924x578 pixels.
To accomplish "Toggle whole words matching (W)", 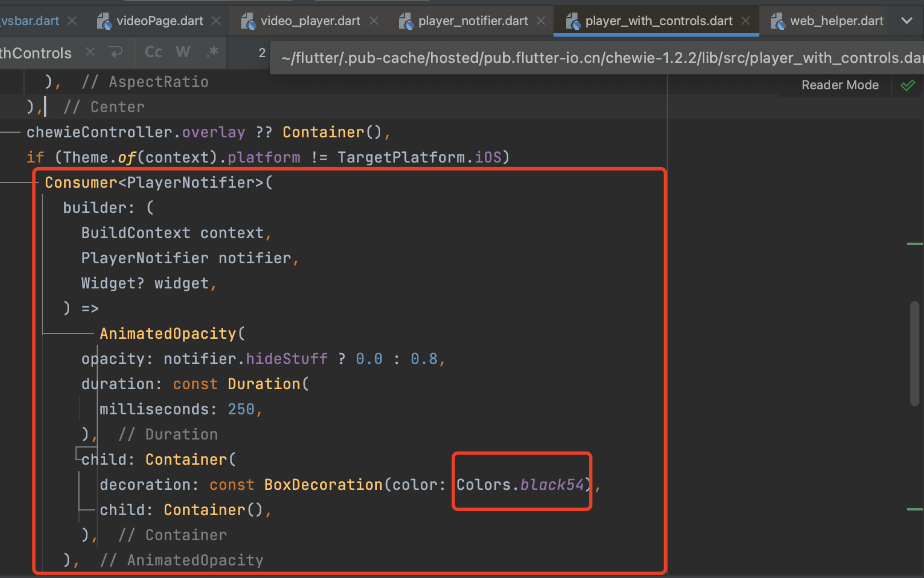I will pos(182,52).
